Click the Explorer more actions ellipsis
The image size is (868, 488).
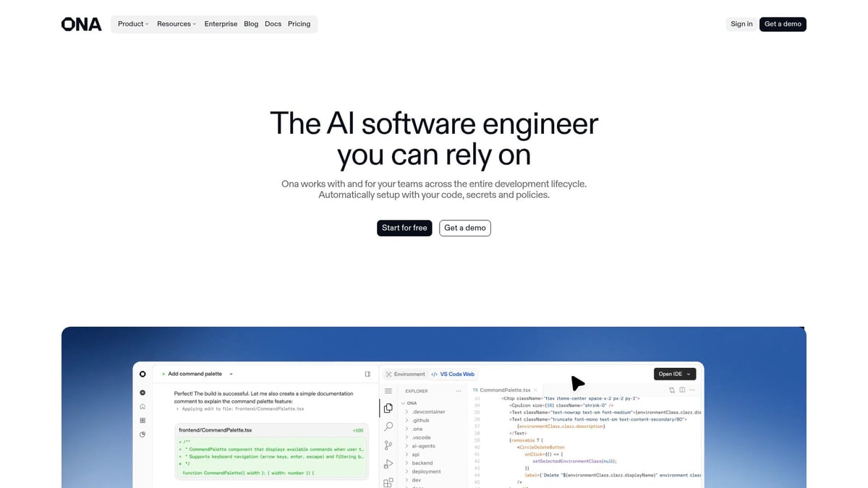(x=459, y=391)
